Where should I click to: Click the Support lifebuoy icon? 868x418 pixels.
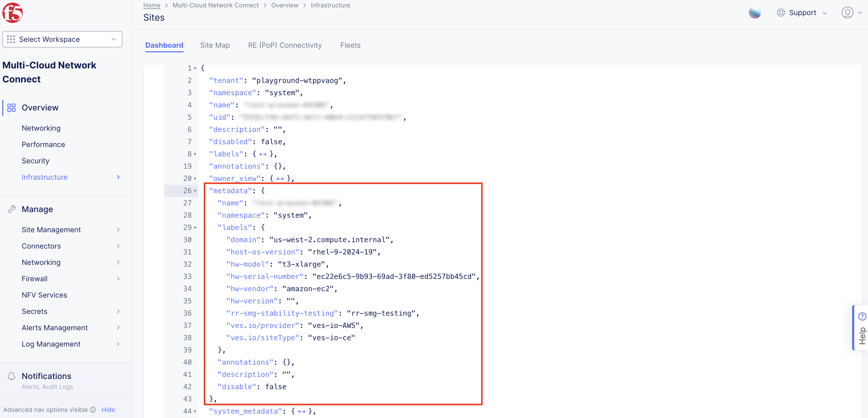point(781,13)
